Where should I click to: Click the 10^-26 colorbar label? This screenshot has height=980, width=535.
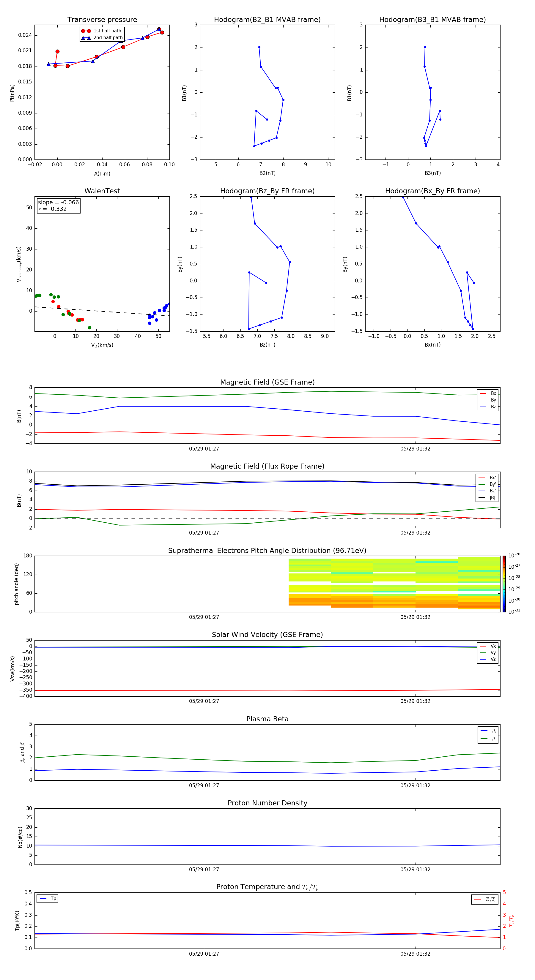coord(514,555)
